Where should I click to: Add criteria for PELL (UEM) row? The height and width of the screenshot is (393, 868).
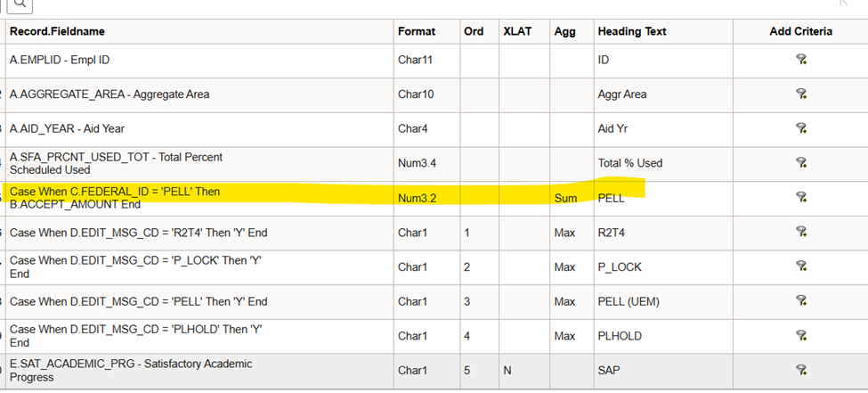pos(801,301)
